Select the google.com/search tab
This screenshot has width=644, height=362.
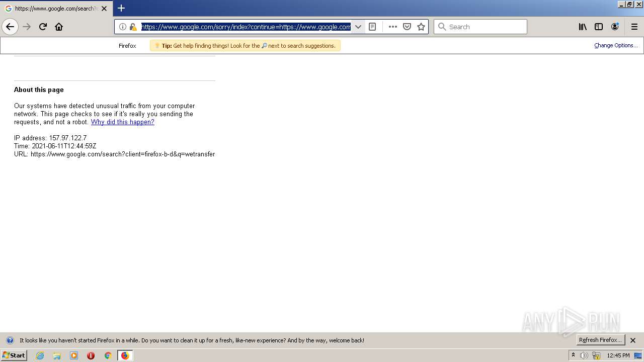point(56,9)
